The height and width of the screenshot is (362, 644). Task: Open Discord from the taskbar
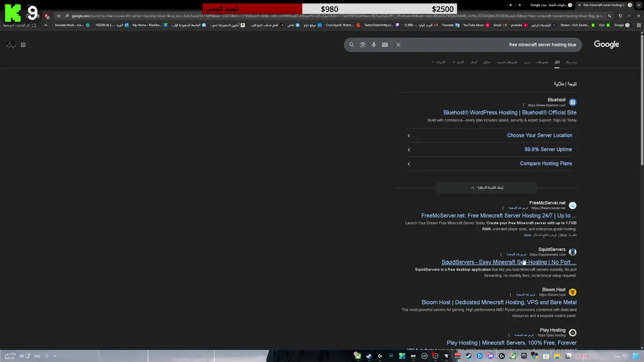491,356
